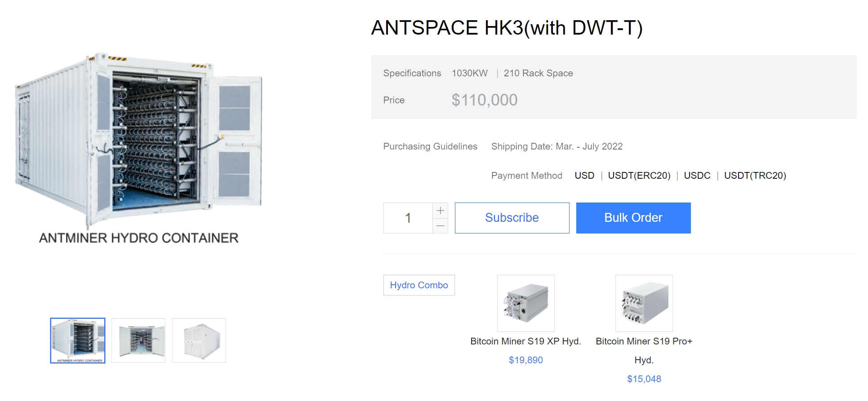Show the container interior aisle thumbnail
Image resolution: width=868 pixels, height=401 pixels.
pos(138,340)
